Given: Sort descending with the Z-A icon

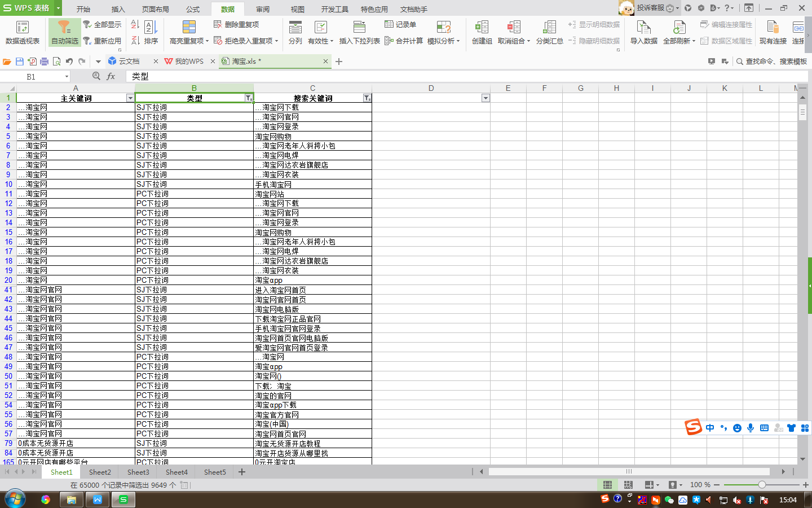Looking at the screenshot, I should (135, 41).
